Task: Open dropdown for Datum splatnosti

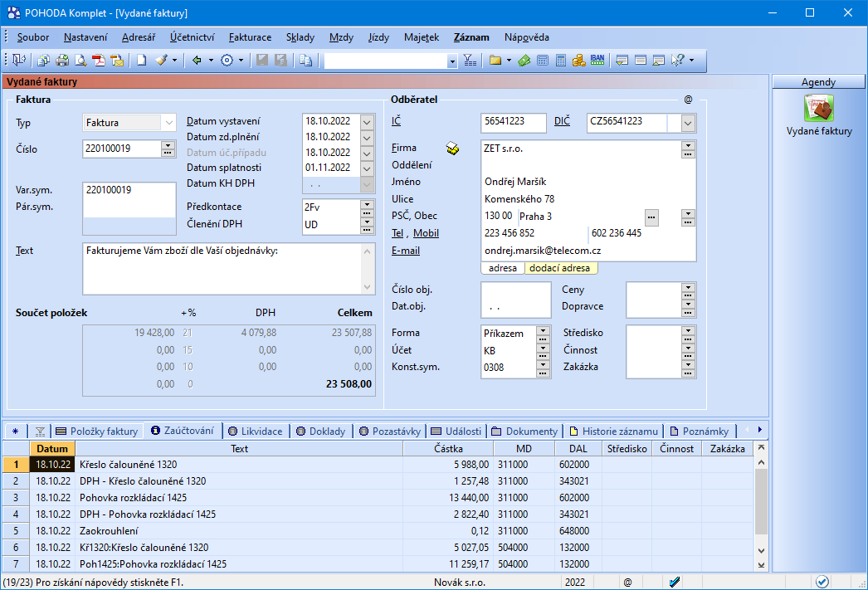Action: 367,168
